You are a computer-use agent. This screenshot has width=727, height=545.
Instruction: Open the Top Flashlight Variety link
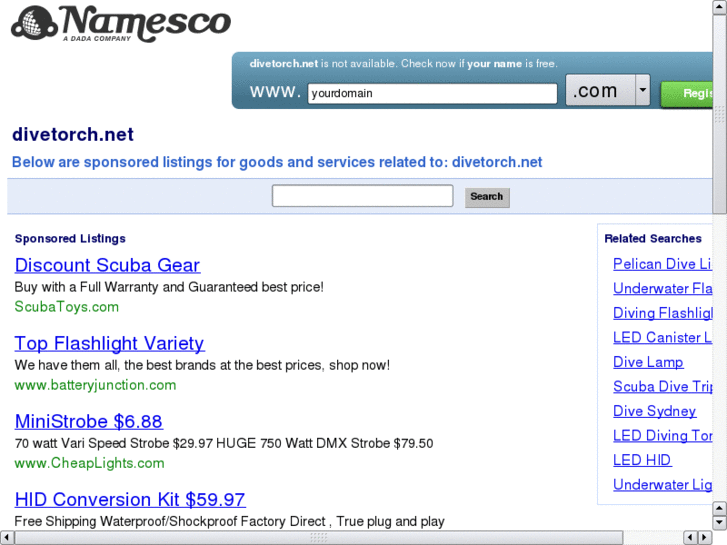pyautogui.click(x=109, y=343)
